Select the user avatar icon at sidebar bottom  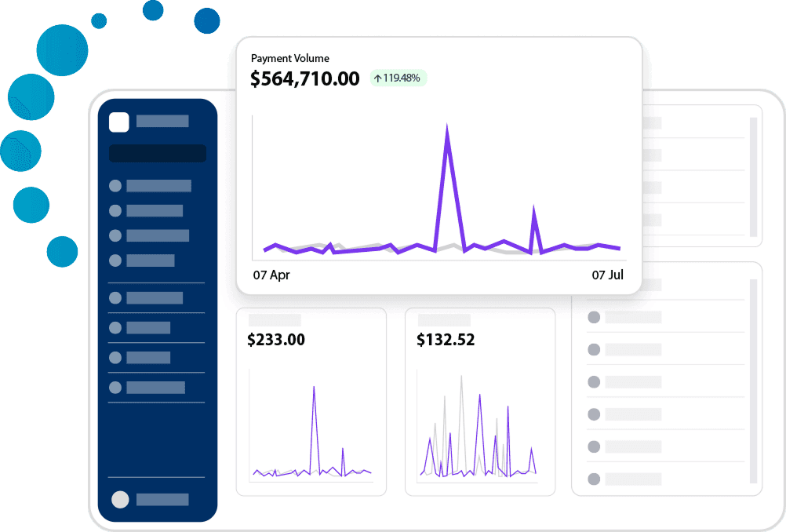122,499
